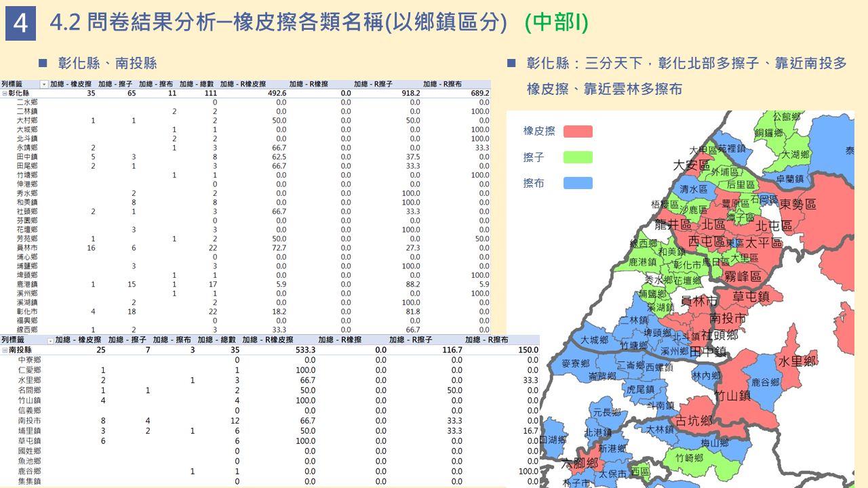Click the 麥寮鄉 label on the map

pyautogui.click(x=576, y=364)
